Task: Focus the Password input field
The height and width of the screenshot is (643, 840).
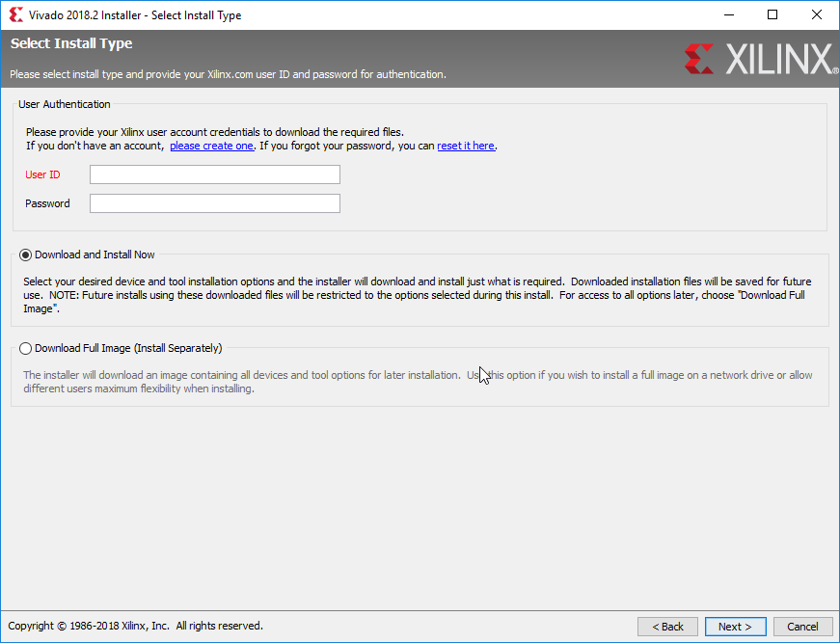Action: pyautogui.click(x=215, y=203)
